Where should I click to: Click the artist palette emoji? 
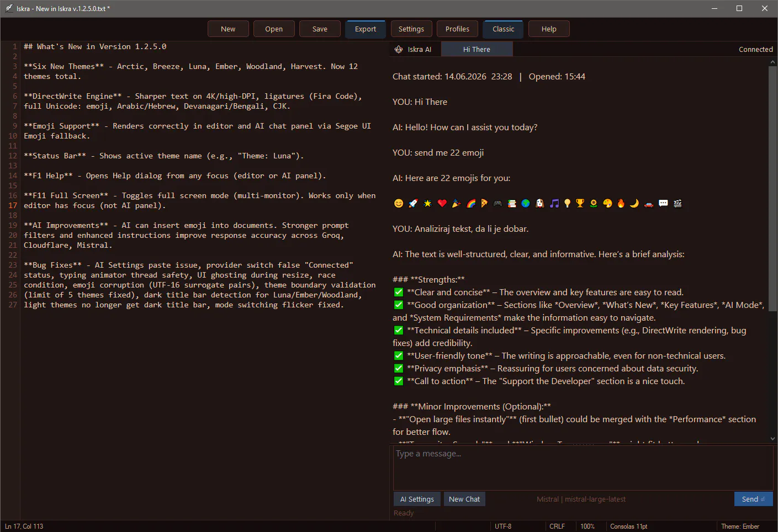point(607,203)
